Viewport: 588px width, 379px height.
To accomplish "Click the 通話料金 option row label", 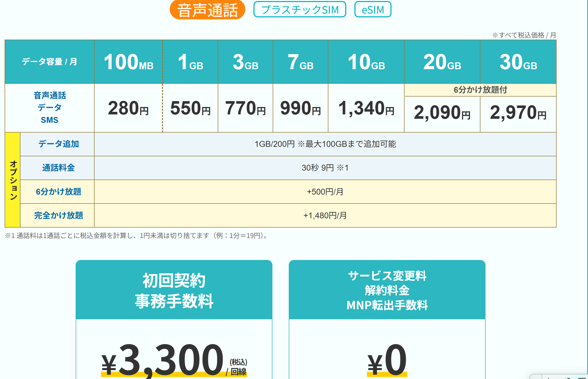I will click(x=59, y=168).
